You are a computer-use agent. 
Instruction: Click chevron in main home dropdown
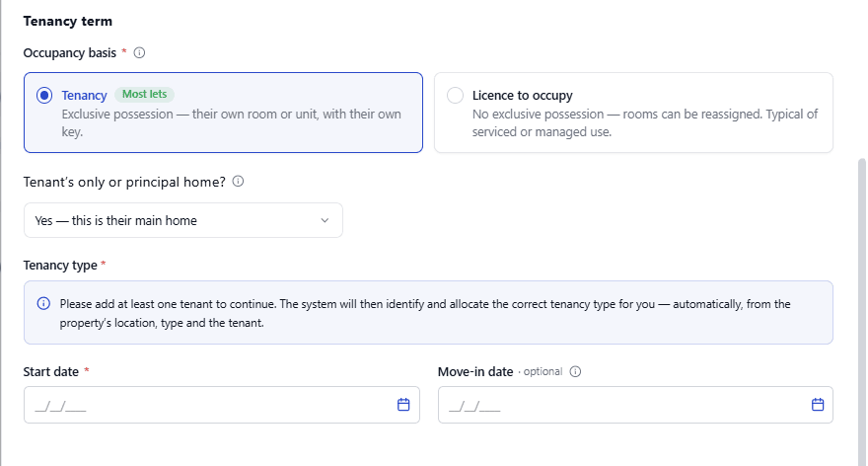pyautogui.click(x=325, y=220)
